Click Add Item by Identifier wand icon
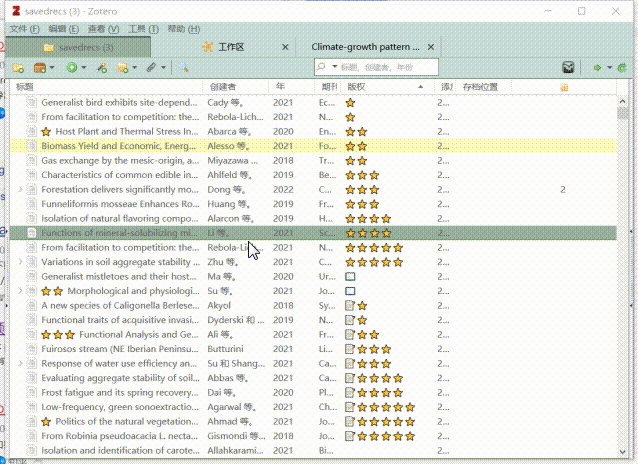 101,67
